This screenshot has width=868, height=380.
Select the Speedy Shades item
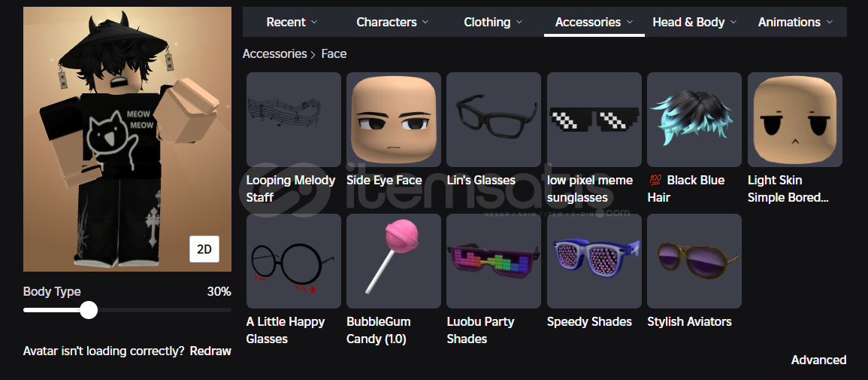pyautogui.click(x=594, y=261)
